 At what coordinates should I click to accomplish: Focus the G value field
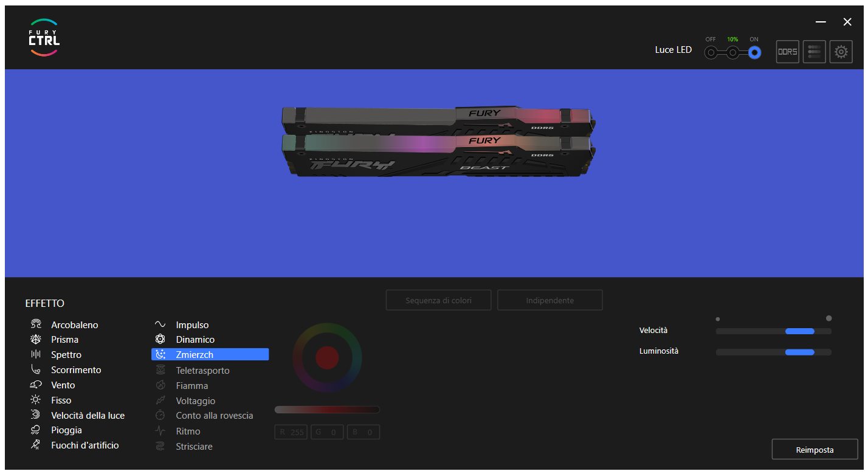[328, 432]
